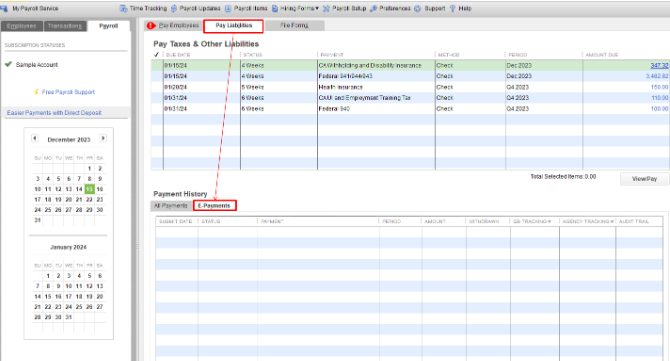Click the Payment History Payment column header

(x=272, y=221)
